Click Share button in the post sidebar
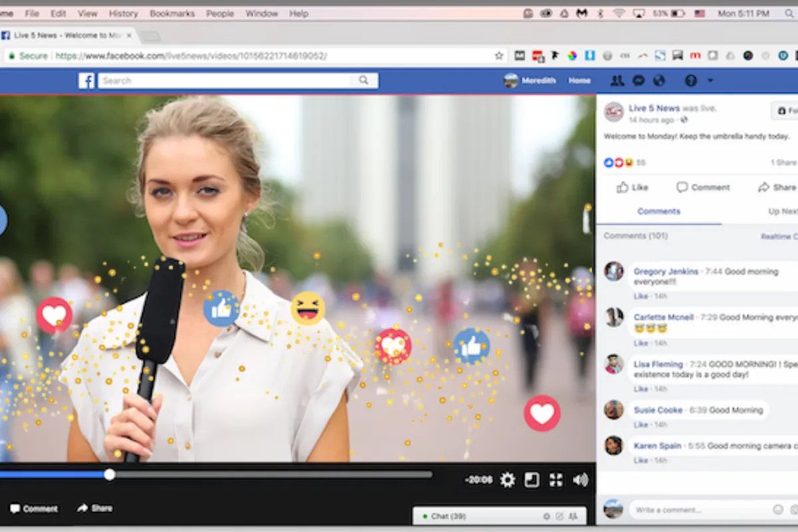Image resolution: width=798 pixels, height=532 pixels. tap(777, 188)
